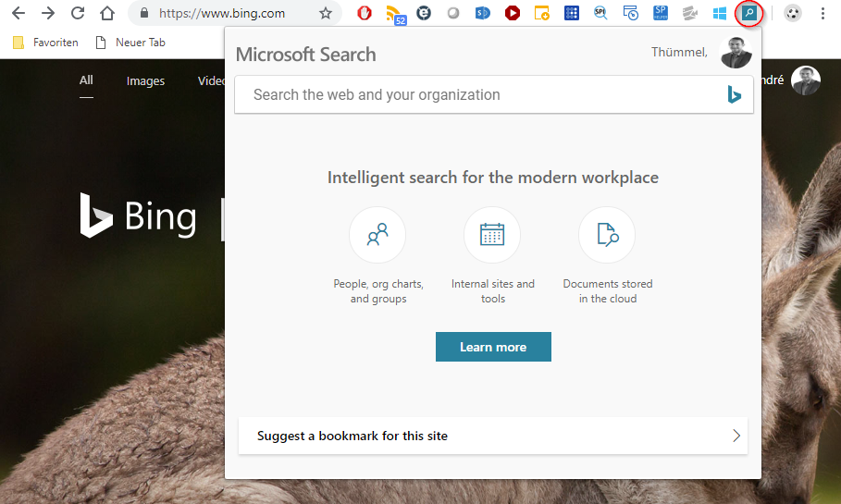Click the Bing page user avatar
Screen dimensions: 841x504
pyautogui.click(x=806, y=80)
